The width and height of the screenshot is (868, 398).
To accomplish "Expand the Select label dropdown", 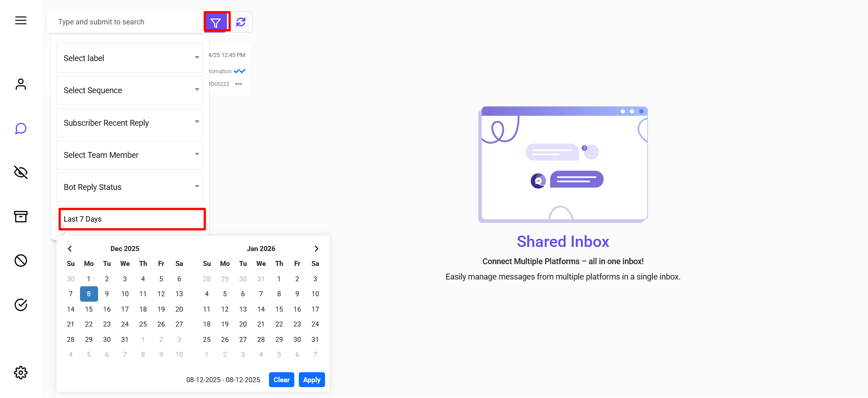I will [x=130, y=58].
